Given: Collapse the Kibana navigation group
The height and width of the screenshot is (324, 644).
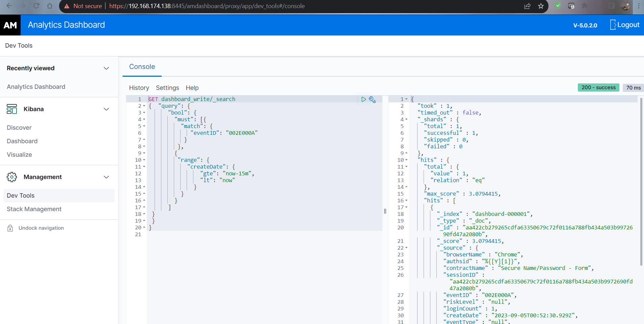Looking at the screenshot, I should 106,109.
